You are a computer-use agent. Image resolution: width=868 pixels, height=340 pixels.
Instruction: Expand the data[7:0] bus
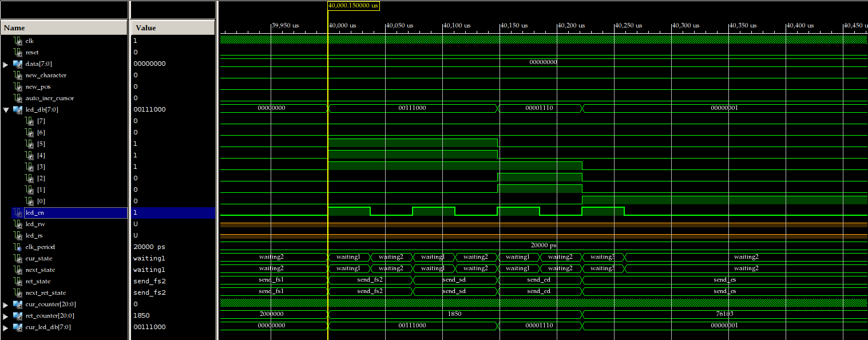point(5,64)
